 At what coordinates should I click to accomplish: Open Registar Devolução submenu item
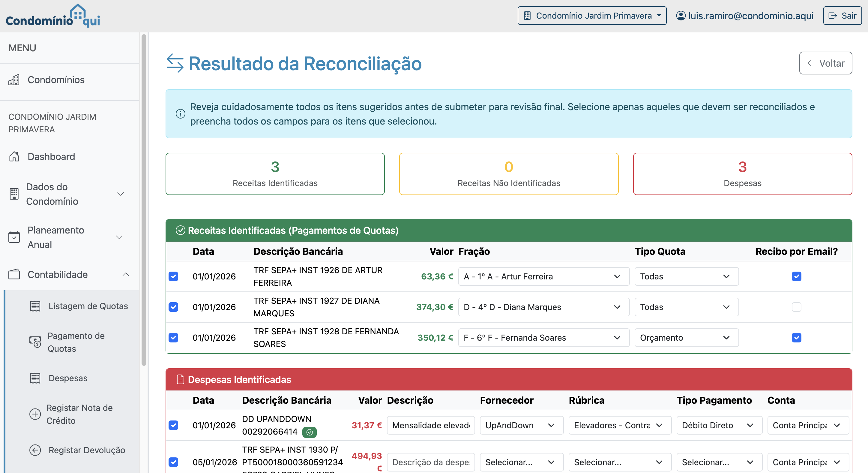click(x=72, y=450)
